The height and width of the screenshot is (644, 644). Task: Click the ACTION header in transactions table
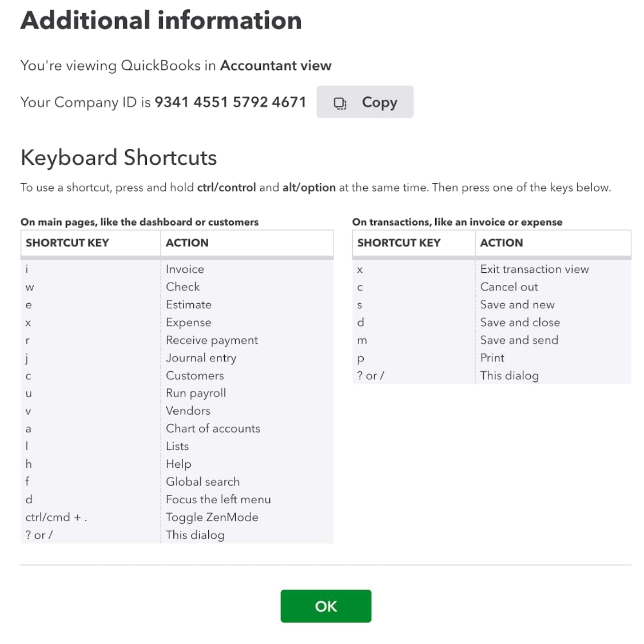point(501,243)
